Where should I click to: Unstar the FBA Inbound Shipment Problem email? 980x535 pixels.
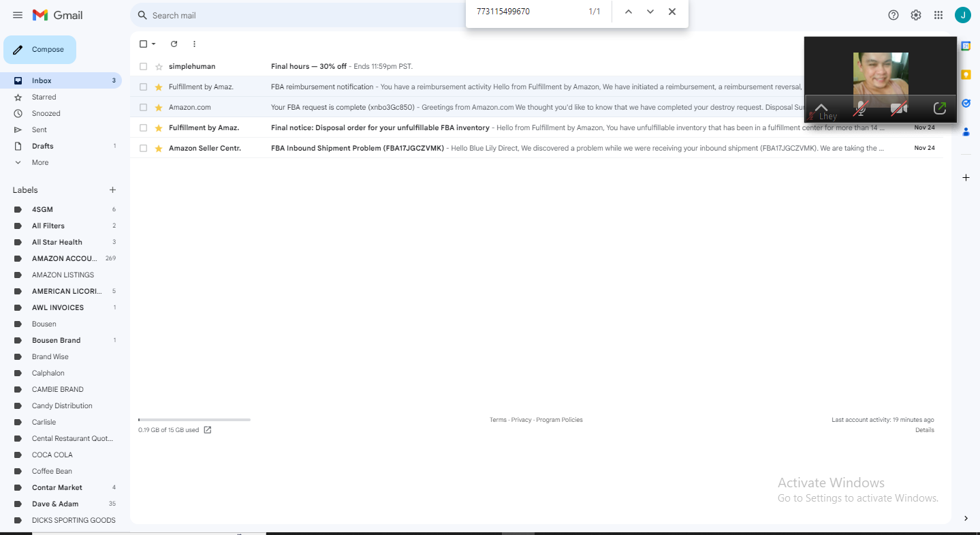(x=159, y=148)
